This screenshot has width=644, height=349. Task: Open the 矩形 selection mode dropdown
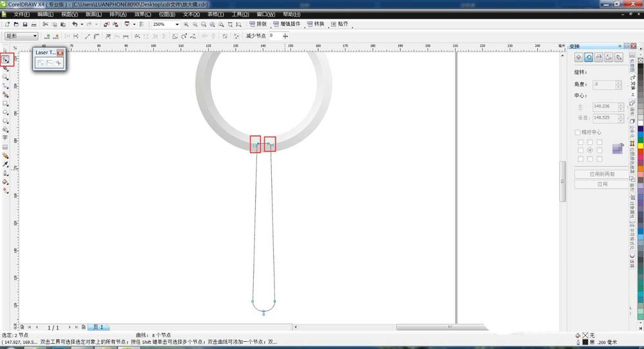click(35, 36)
